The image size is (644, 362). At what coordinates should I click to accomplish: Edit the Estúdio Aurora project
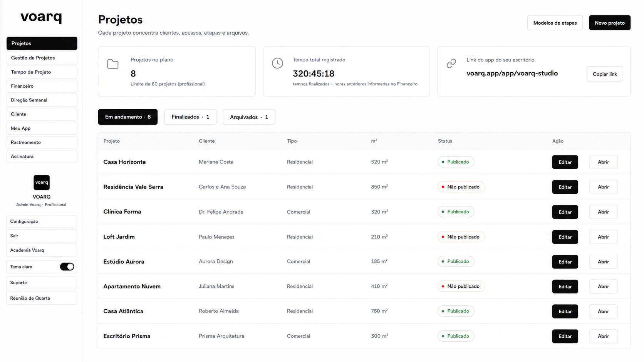pos(565,262)
